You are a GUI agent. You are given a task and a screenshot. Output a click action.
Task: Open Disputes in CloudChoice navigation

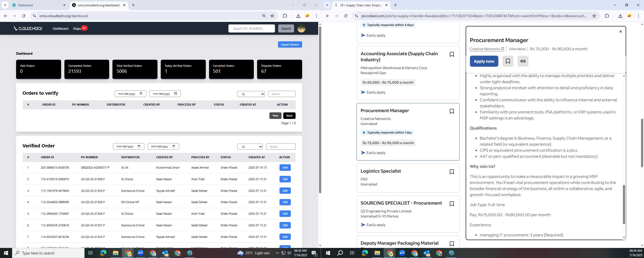[x=77, y=28]
